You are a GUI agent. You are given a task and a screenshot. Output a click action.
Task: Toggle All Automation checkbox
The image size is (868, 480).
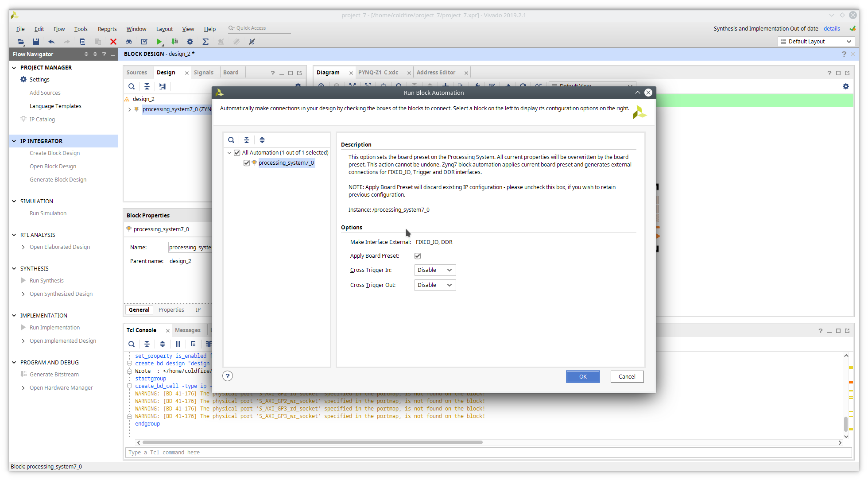click(237, 153)
